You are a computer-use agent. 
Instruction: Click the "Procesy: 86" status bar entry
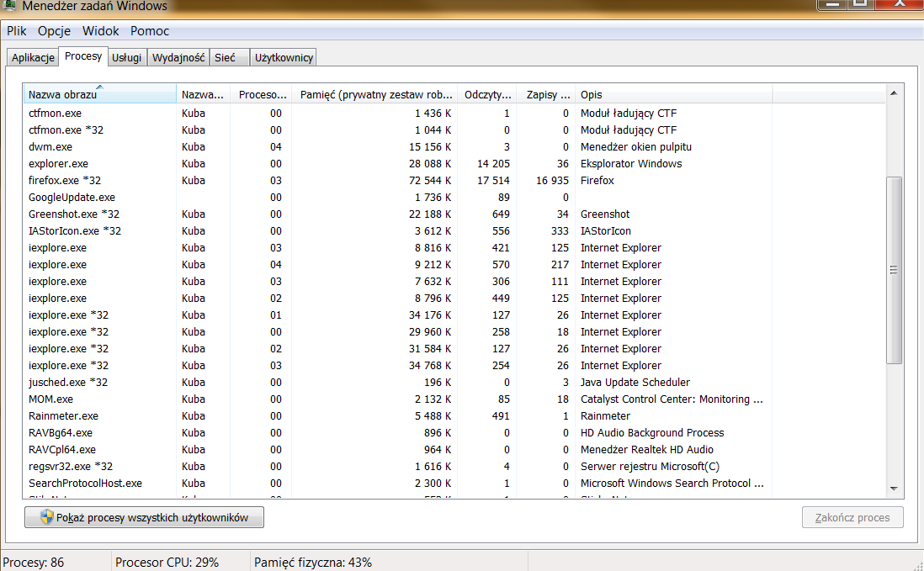point(34,562)
